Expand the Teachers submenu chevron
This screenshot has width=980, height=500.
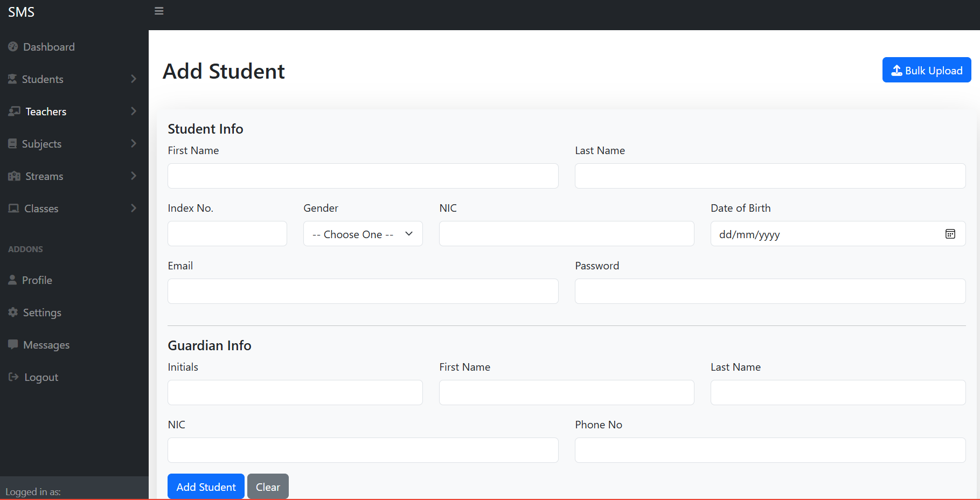[x=134, y=111]
